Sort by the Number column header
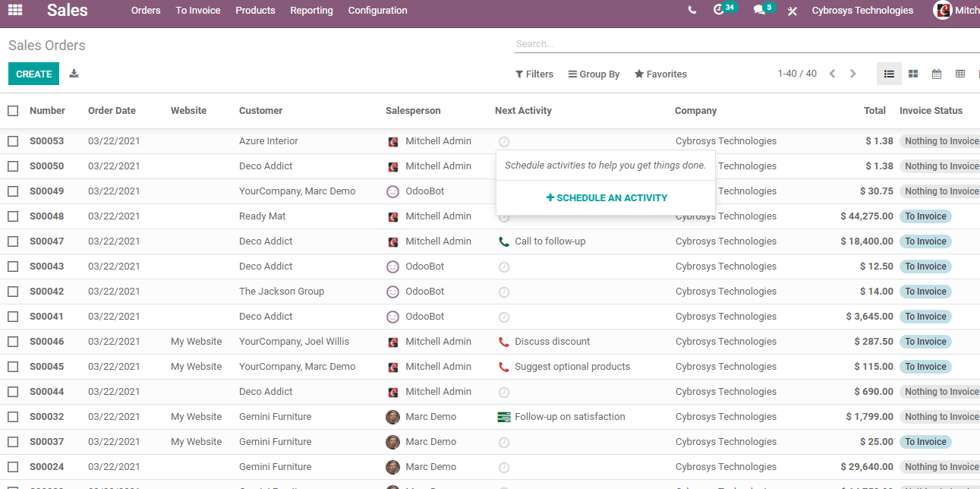This screenshot has height=489, width=980. (47, 111)
